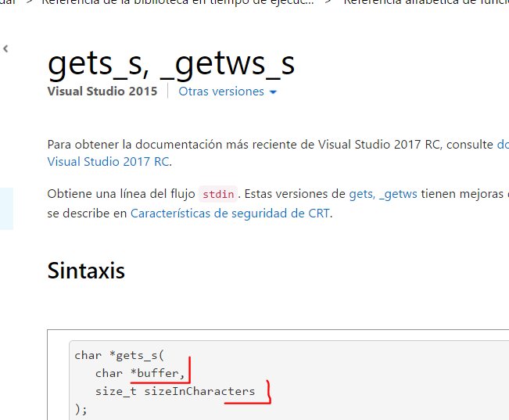
Task: Click the closing ); line in code block
Action: (x=81, y=408)
